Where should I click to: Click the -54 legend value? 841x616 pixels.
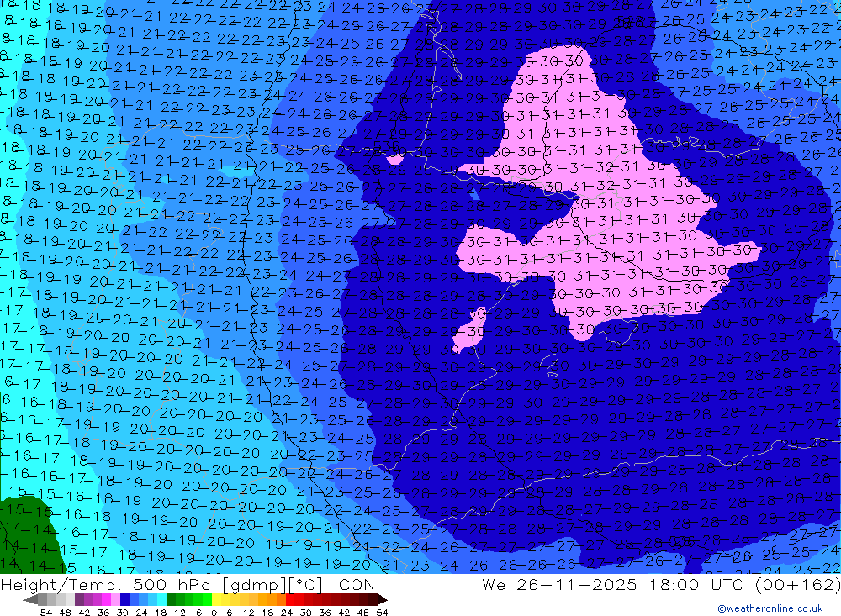pyautogui.click(x=40, y=612)
